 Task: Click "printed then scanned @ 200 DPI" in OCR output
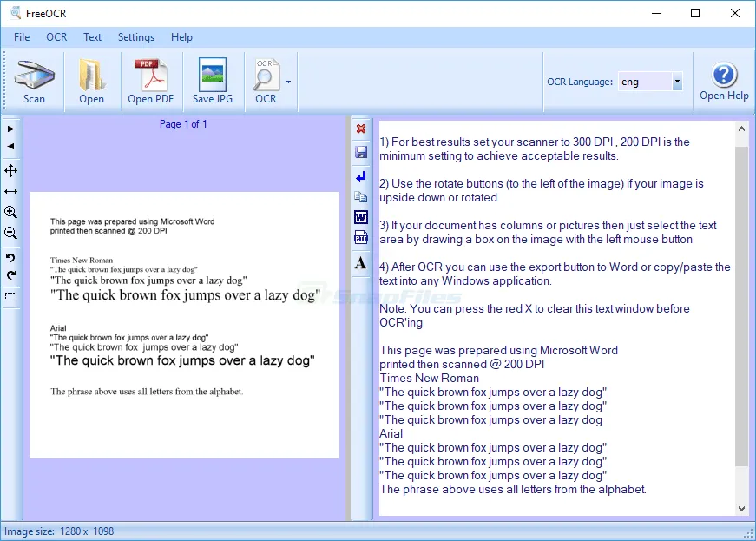pos(462,365)
